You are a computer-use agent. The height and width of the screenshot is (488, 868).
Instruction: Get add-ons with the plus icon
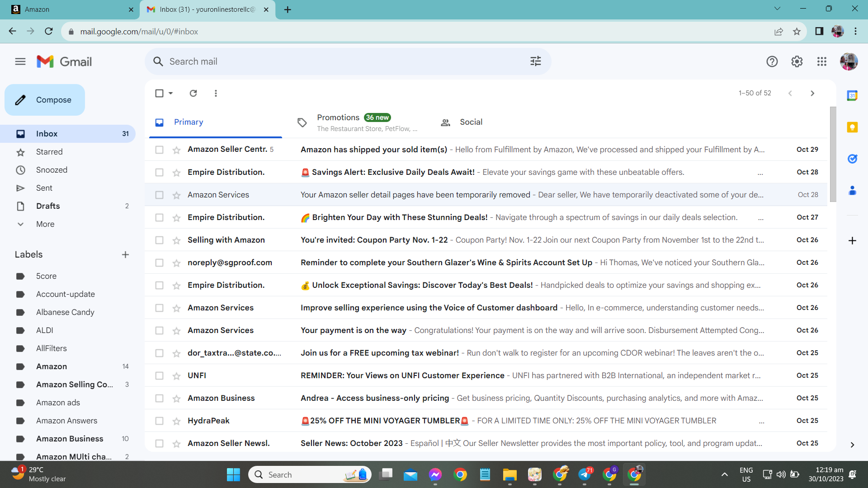(x=852, y=241)
